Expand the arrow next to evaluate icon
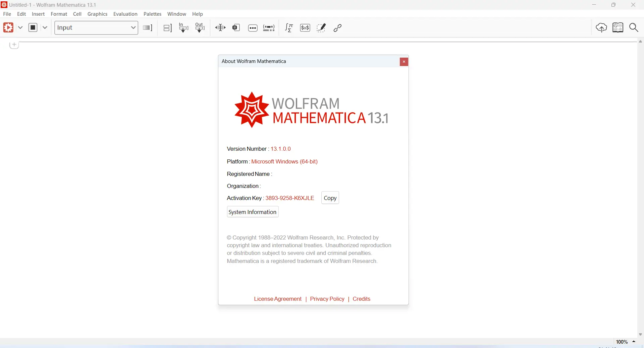Image resolution: width=644 pixels, height=348 pixels. pyautogui.click(x=20, y=28)
